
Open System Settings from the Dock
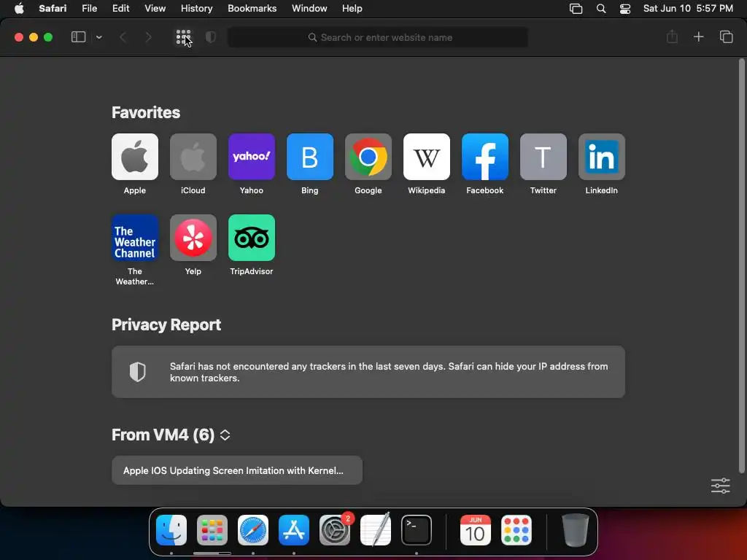[x=335, y=530]
